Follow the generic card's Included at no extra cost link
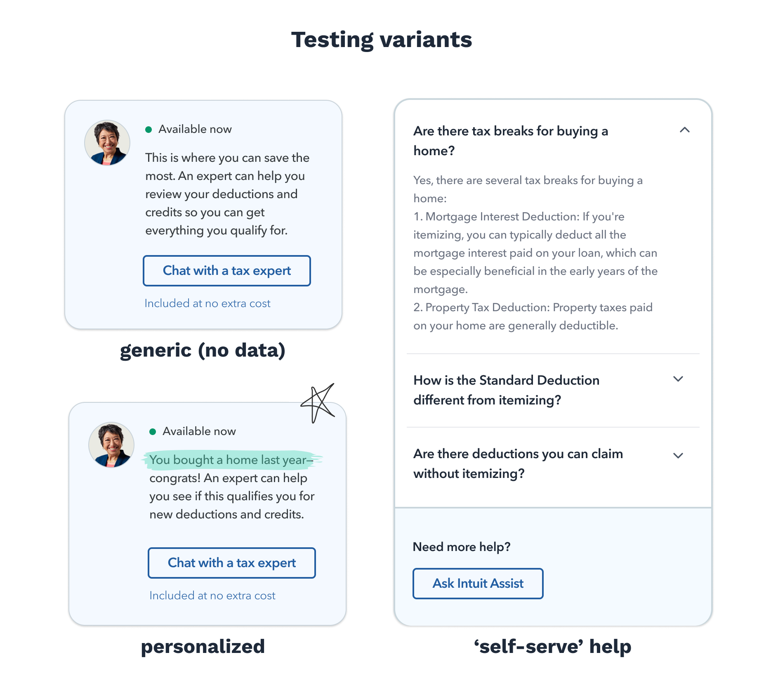The width and height of the screenshot is (778, 700). point(207,303)
